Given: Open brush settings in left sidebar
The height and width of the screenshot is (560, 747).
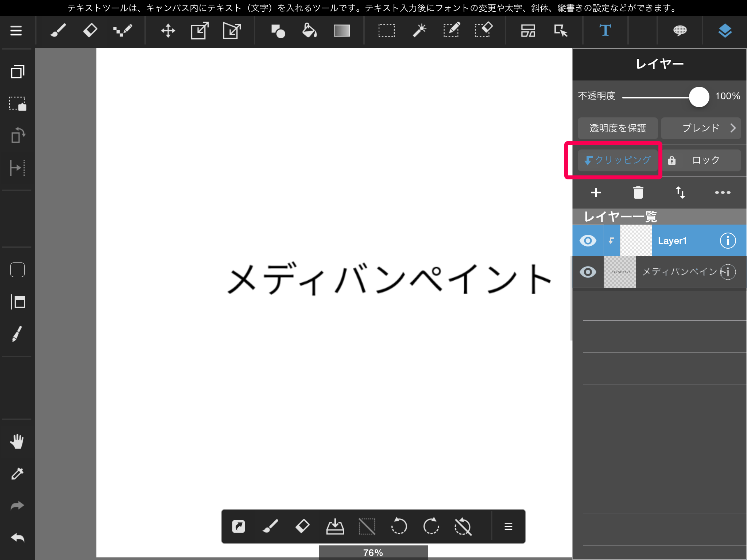Looking at the screenshot, I should coord(18,334).
